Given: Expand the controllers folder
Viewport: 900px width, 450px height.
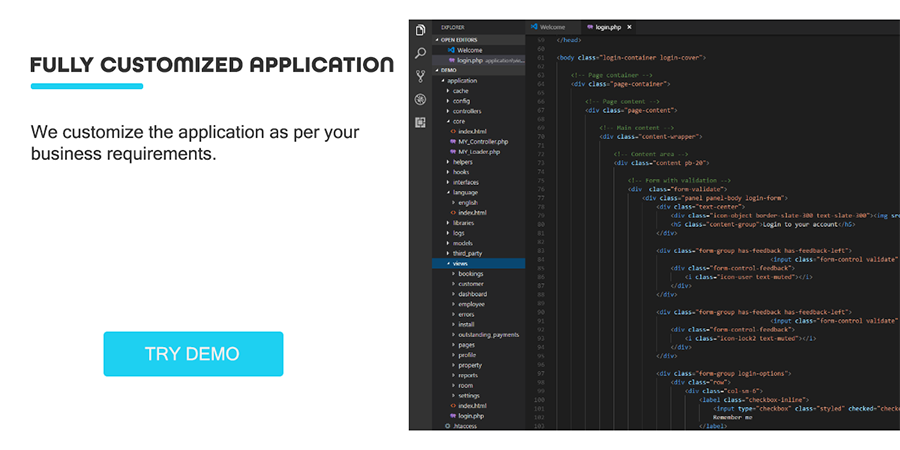Looking at the screenshot, I should 467,111.
